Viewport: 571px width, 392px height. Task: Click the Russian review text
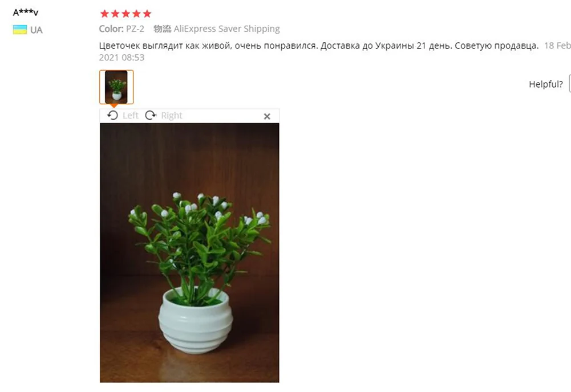[319, 46]
